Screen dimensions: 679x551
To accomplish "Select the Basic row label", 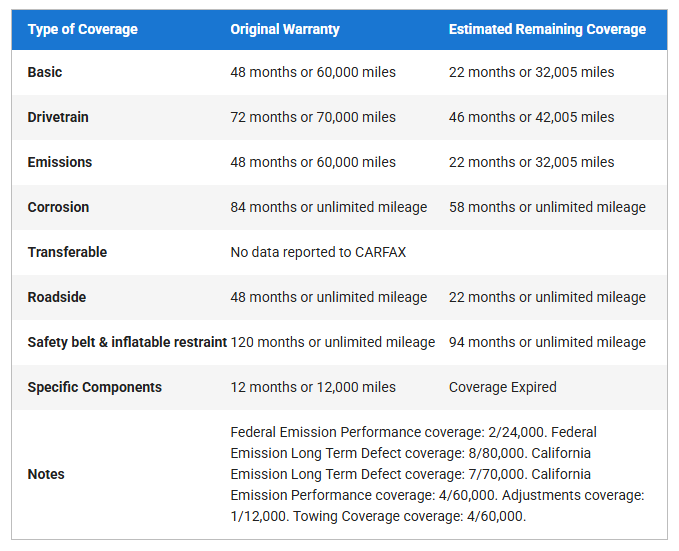I will click(45, 72).
